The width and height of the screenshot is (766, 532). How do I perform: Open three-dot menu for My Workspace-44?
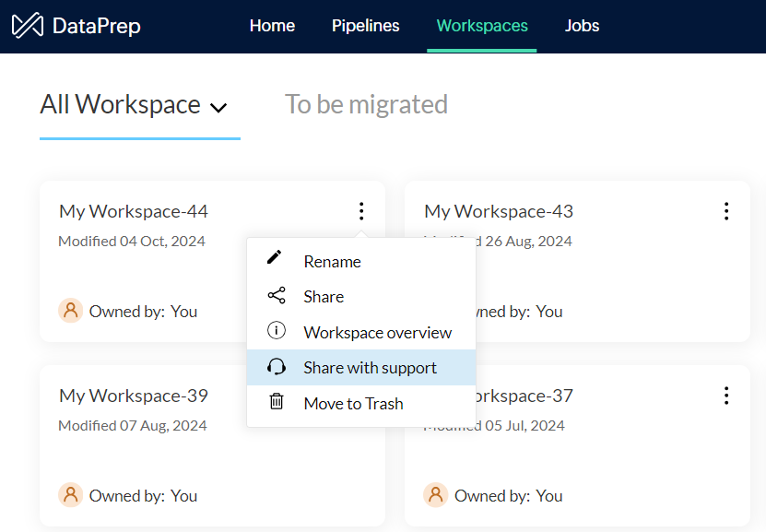[361, 212]
